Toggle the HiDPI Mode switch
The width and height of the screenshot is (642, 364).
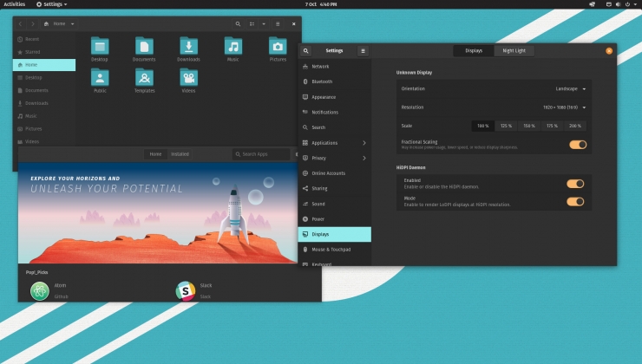(x=575, y=202)
